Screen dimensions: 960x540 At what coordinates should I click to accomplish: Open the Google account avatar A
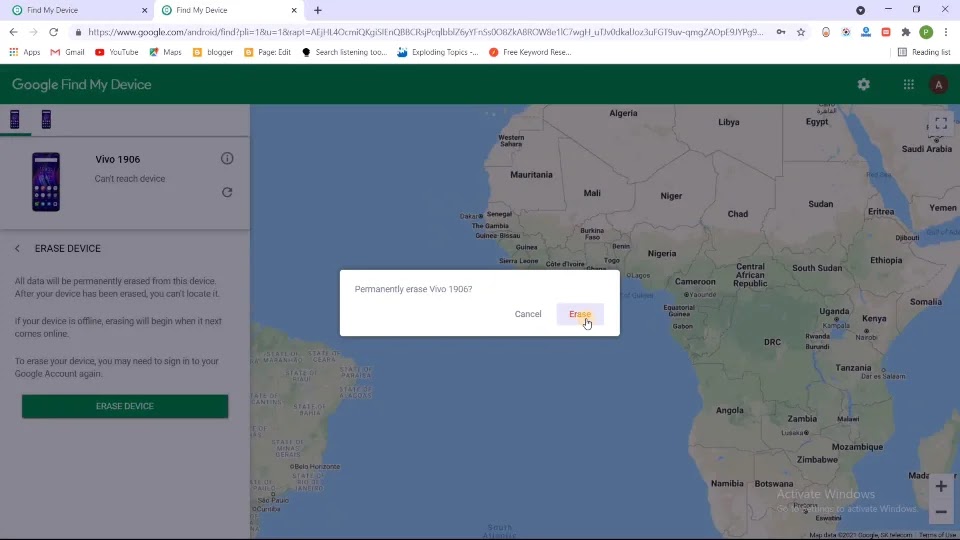(x=939, y=84)
